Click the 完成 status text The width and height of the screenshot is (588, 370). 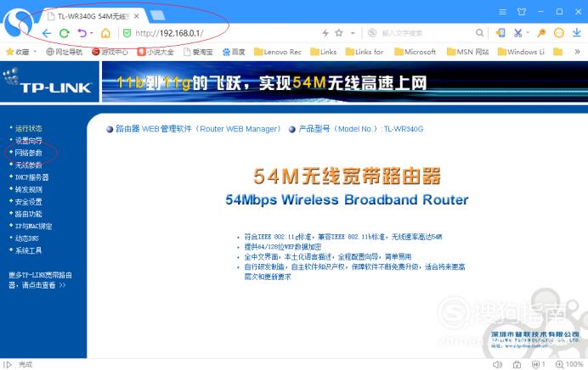pos(25,364)
